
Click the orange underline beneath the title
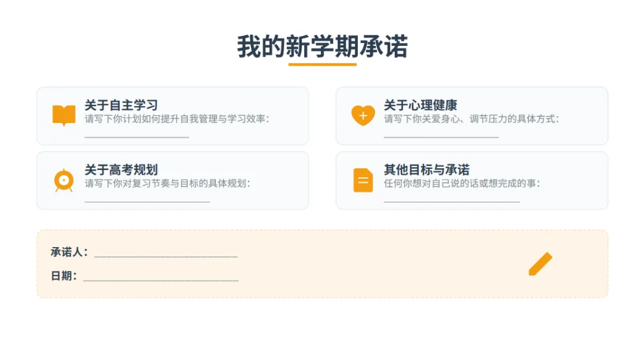pos(323,64)
